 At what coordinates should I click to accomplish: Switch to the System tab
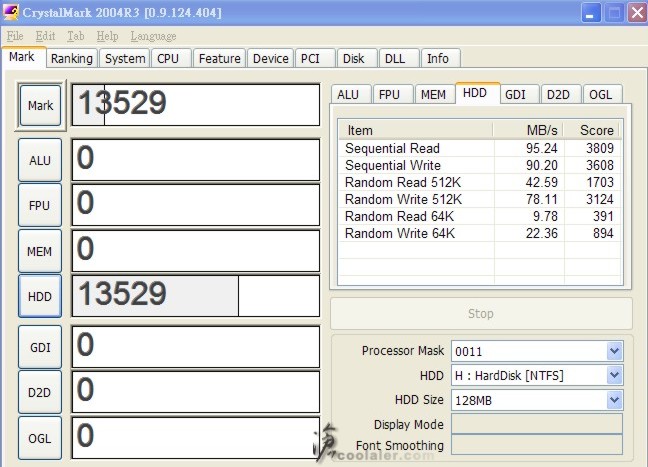[x=125, y=58]
